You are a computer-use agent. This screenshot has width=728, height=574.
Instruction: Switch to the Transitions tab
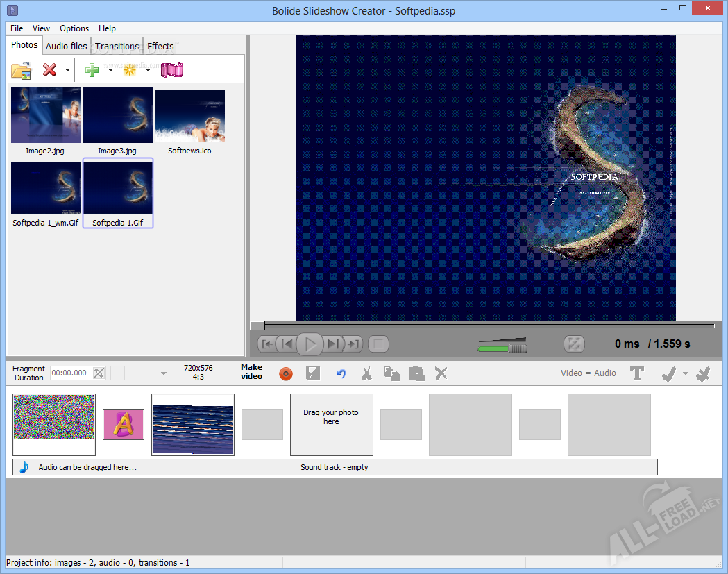tap(117, 47)
